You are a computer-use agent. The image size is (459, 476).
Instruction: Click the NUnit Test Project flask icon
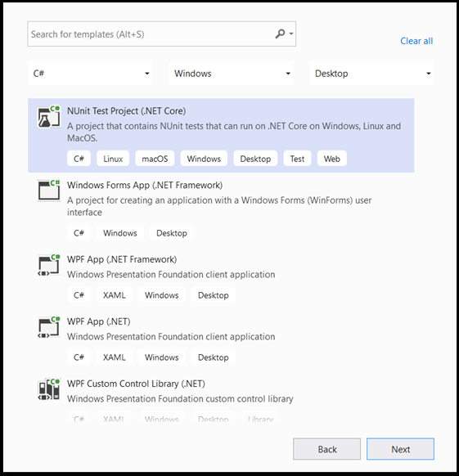[48, 117]
